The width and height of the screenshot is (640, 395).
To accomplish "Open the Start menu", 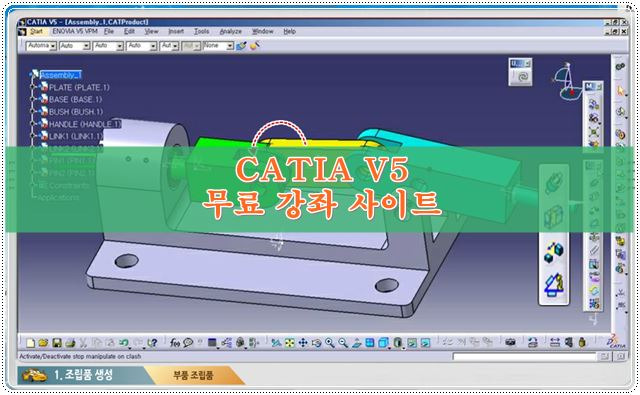I will (36, 31).
